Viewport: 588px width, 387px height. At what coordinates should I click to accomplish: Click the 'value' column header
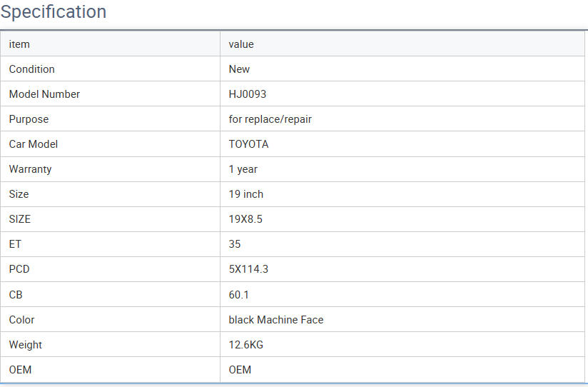241,44
